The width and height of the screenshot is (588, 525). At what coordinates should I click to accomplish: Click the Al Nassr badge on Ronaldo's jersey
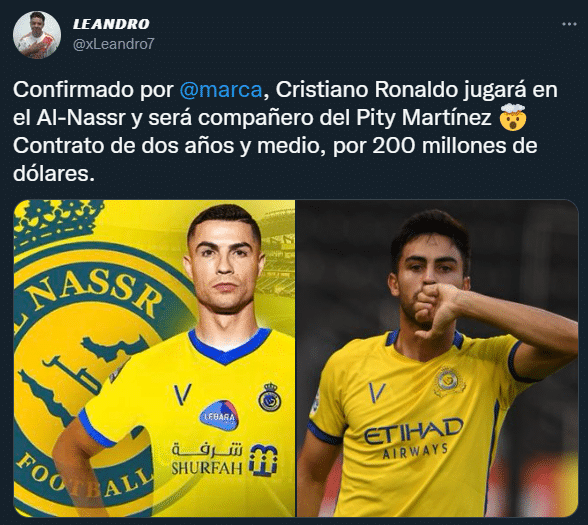click(x=270, y=397)
